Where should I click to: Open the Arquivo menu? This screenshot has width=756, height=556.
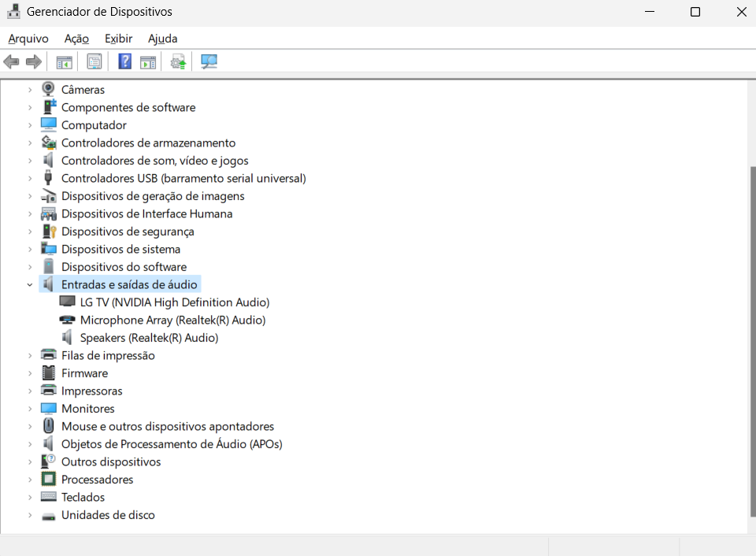28,39
